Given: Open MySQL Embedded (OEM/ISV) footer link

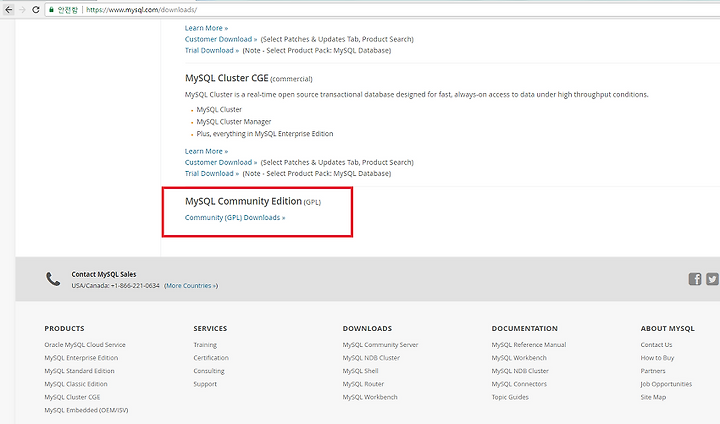Looking at the screenshot, I should pyautogui.click(x=86, y=410).
